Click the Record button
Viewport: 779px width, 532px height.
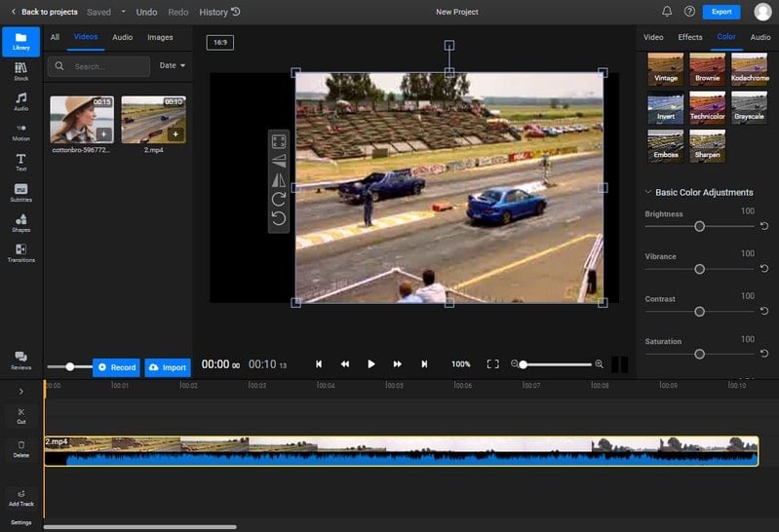[x=116, y=367]
